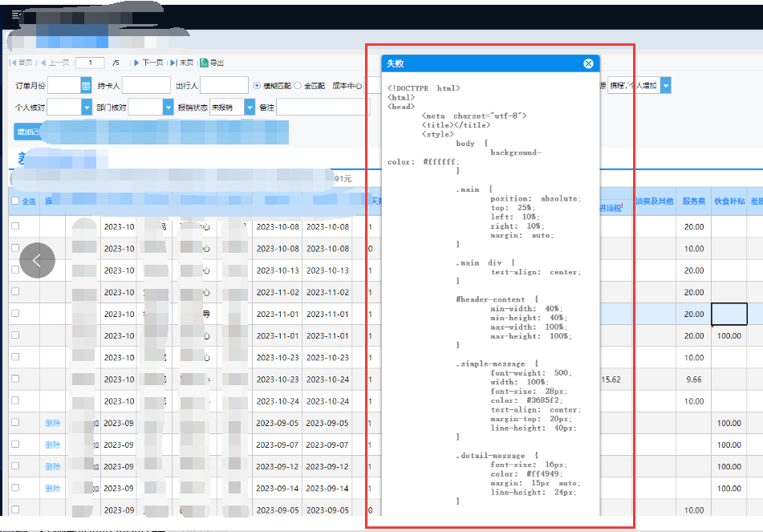The image size is (763, 532).
Task: Delete the 2023-09-12 record via 删除
Action: click(x=53, y=467)
